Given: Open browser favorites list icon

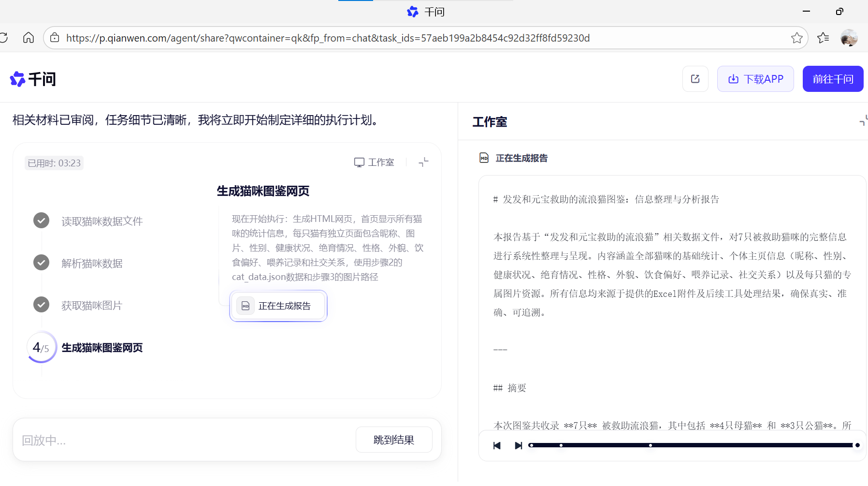Looking at the screenshot, I should (823, 38).
